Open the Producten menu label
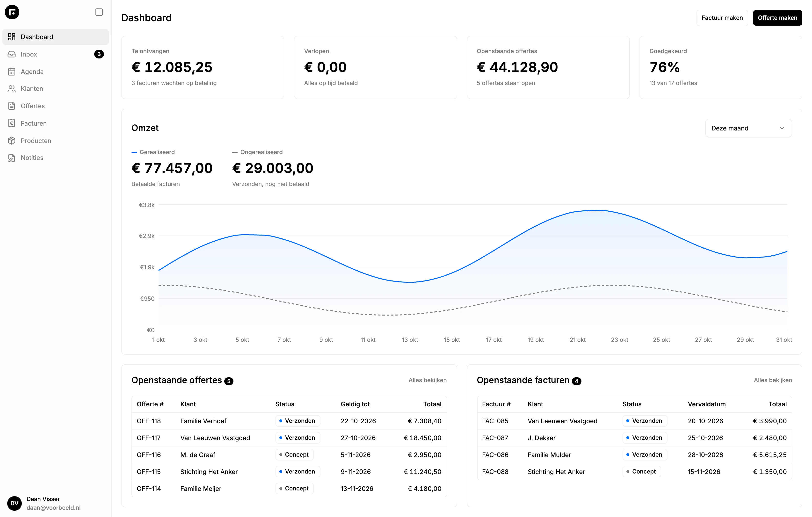The width and height of the screenshot is (812, 517). [x=36, y=141]
